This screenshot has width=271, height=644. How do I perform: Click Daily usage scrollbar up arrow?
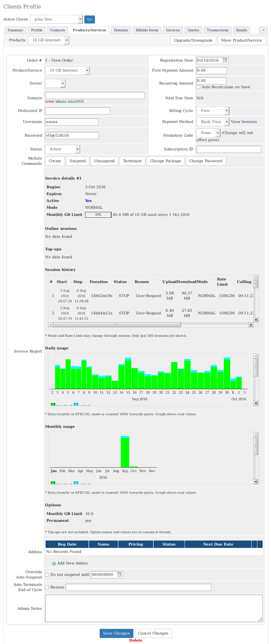(x=256, y=356)
